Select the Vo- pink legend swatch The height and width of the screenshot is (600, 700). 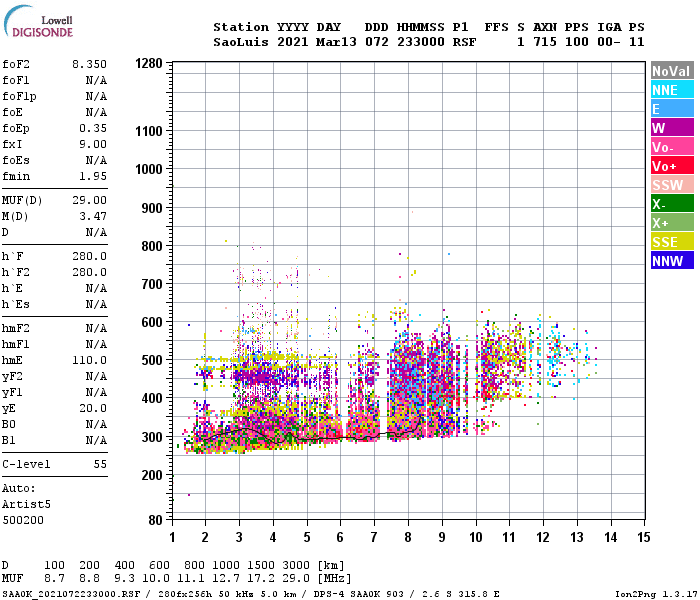[x=672, y=147]
